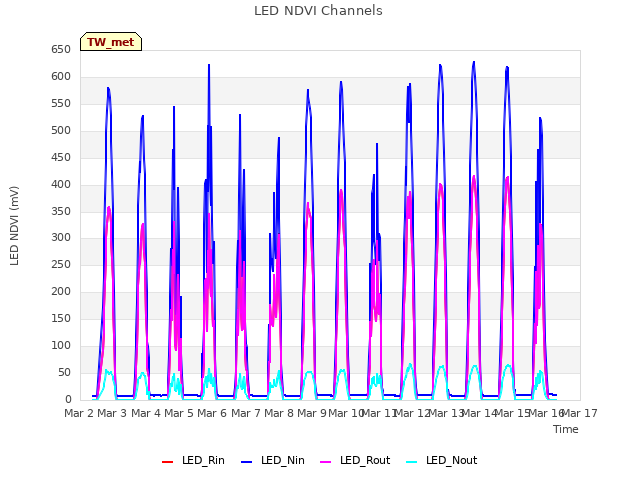Click the Mar 12 x-axis label
This screenshot has width=640, height=480.
[412, 413]
